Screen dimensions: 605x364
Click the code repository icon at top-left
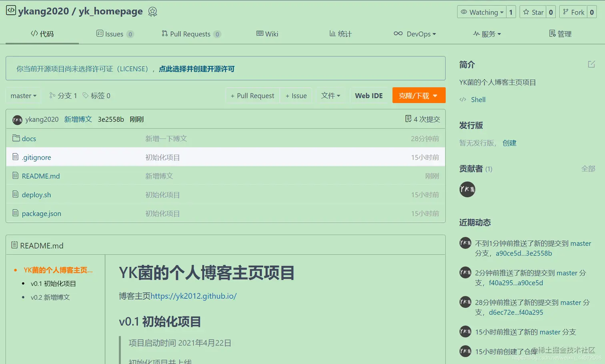pos(11,11)
